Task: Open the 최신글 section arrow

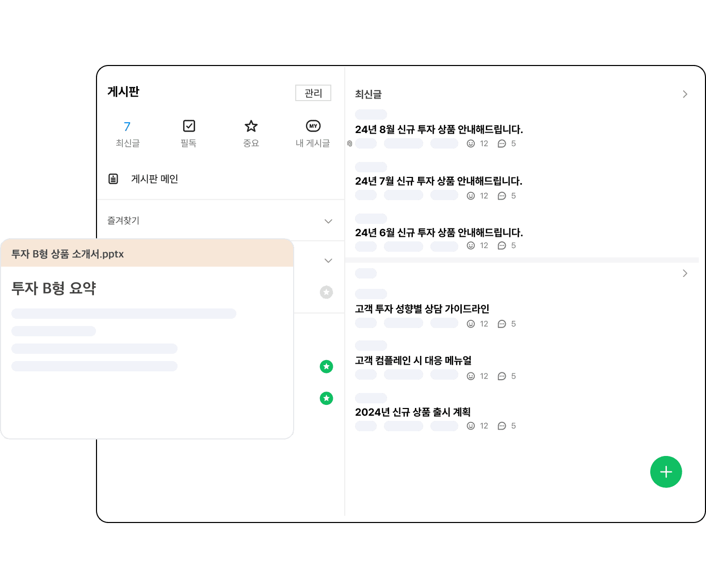Action: [685, 94]
